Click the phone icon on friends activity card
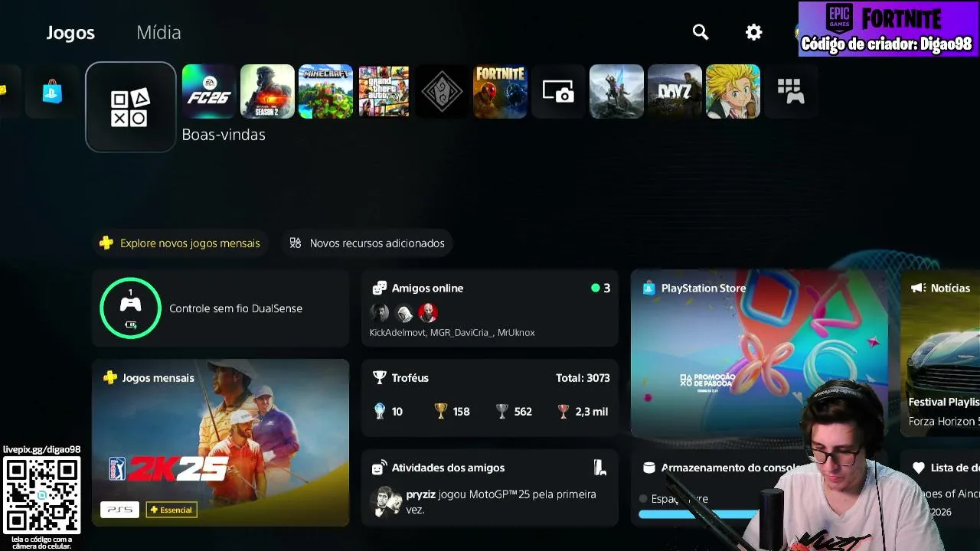This screenshot has height=551, width=980. click(600, 468)
